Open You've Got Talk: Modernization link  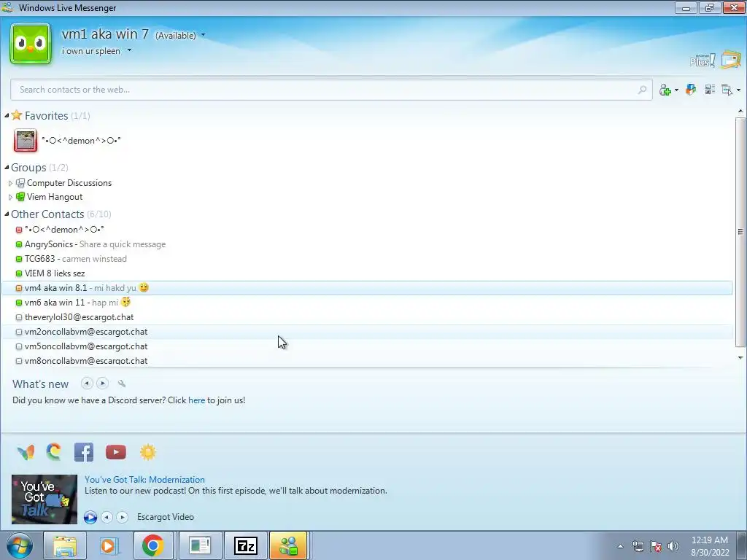[x=145, y=480]
